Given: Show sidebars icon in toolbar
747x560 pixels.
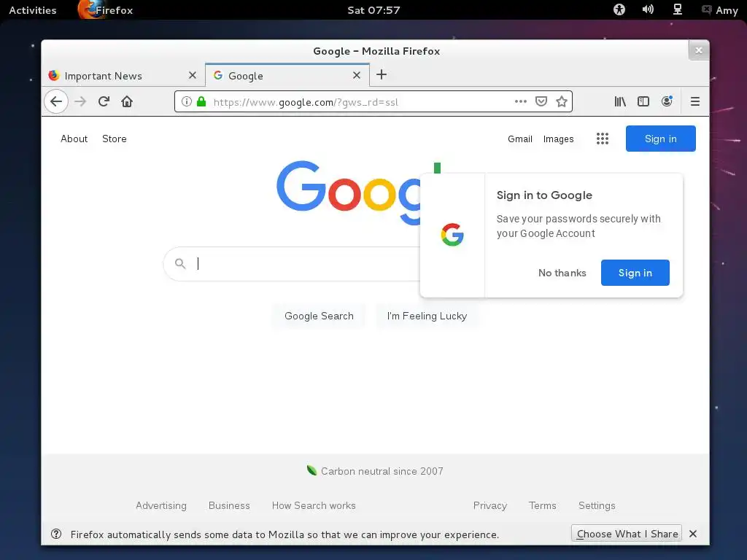Looking at the screenshot, I should pos(643,101).
